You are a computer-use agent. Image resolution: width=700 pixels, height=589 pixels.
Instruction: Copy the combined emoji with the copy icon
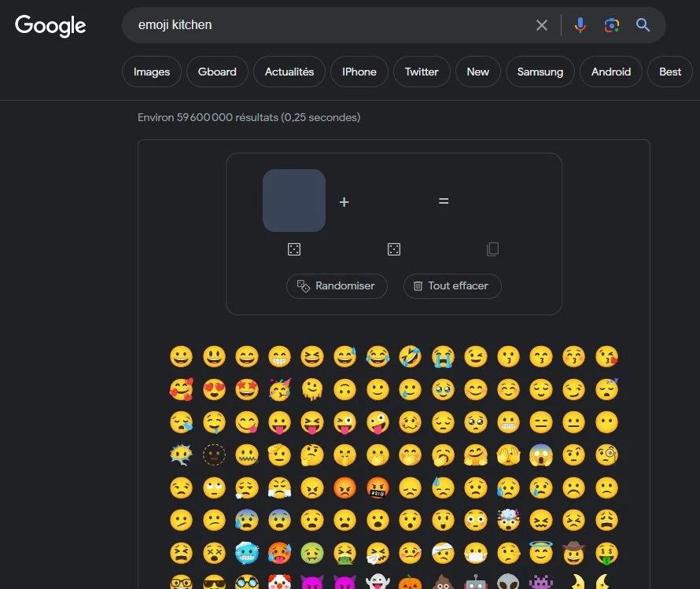point(492,248)
